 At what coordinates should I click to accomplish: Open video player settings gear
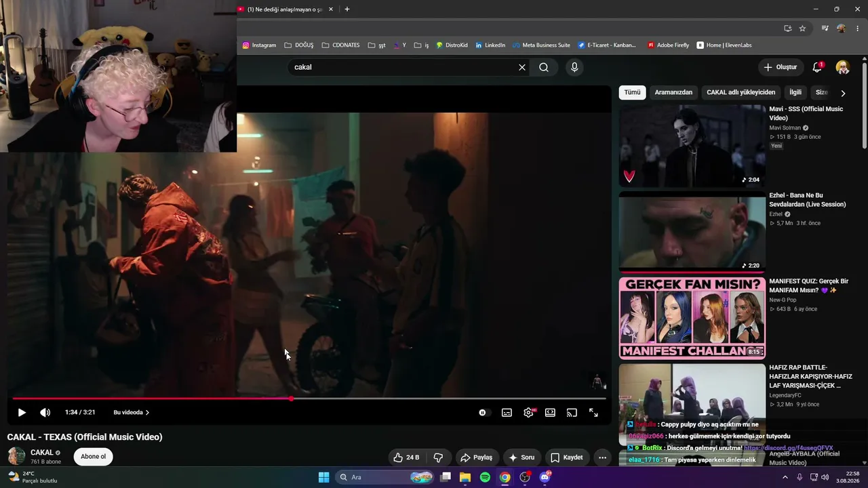pyautogui.click(x=528, y=412)
